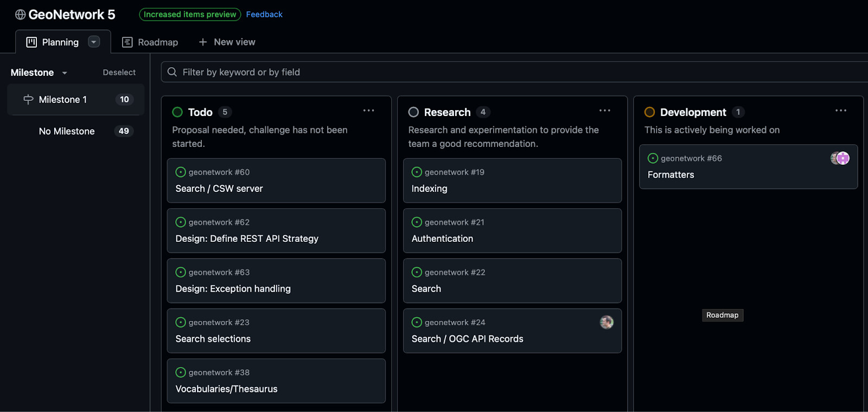Open the Planning tab dropdown arrow
The height and width of the screenshot is (412, 868).
pos(94,42)
